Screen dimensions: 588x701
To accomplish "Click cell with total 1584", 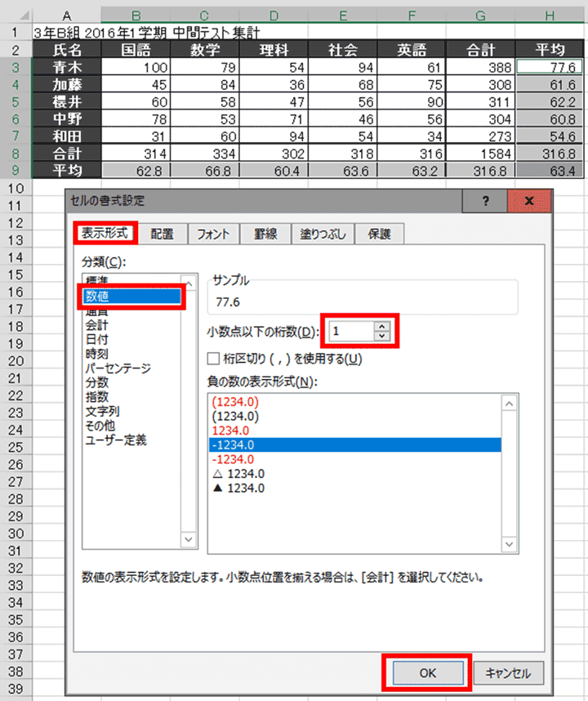I will point(481,154).
